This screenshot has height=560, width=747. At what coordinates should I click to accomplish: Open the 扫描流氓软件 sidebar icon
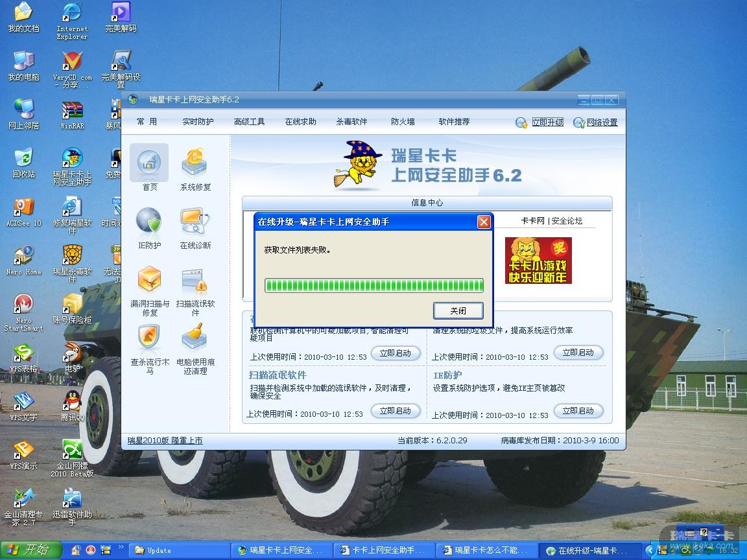click(195, 280)
